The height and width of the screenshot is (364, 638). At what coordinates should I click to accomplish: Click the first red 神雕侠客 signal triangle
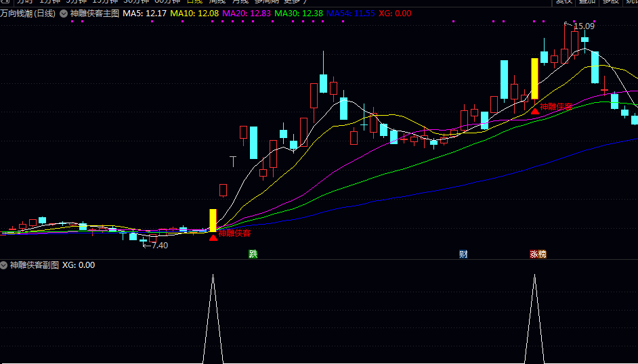click(213, 237)
